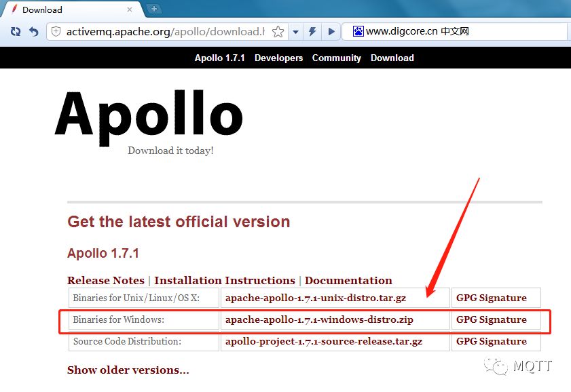Screen dimensions: 571x392
Task: Click the go/play arrow icon
Action: coord(331,32)
